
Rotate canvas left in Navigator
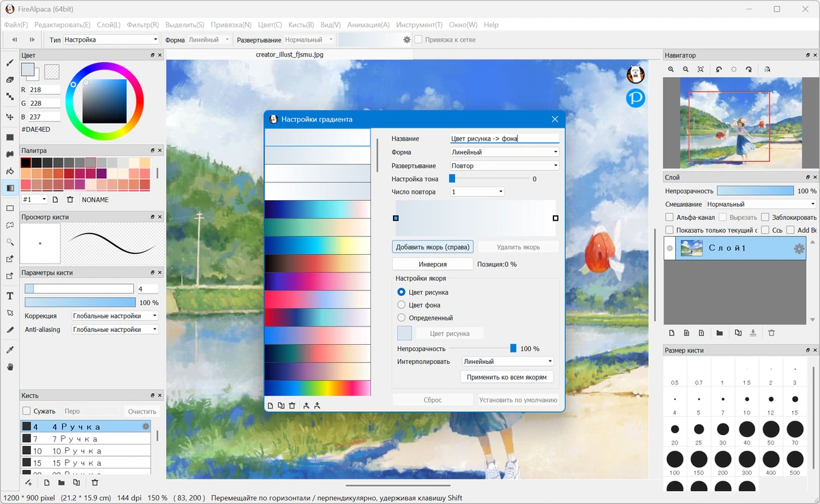719,69
